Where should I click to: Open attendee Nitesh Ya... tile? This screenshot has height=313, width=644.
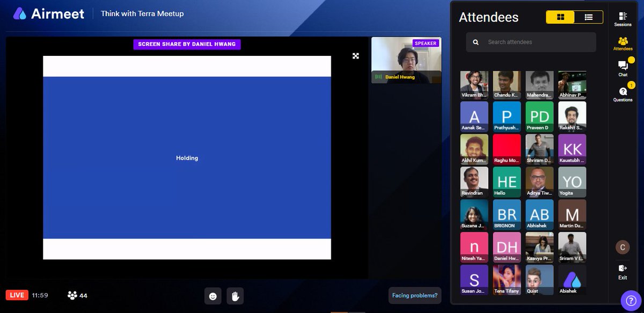(474, 247)
